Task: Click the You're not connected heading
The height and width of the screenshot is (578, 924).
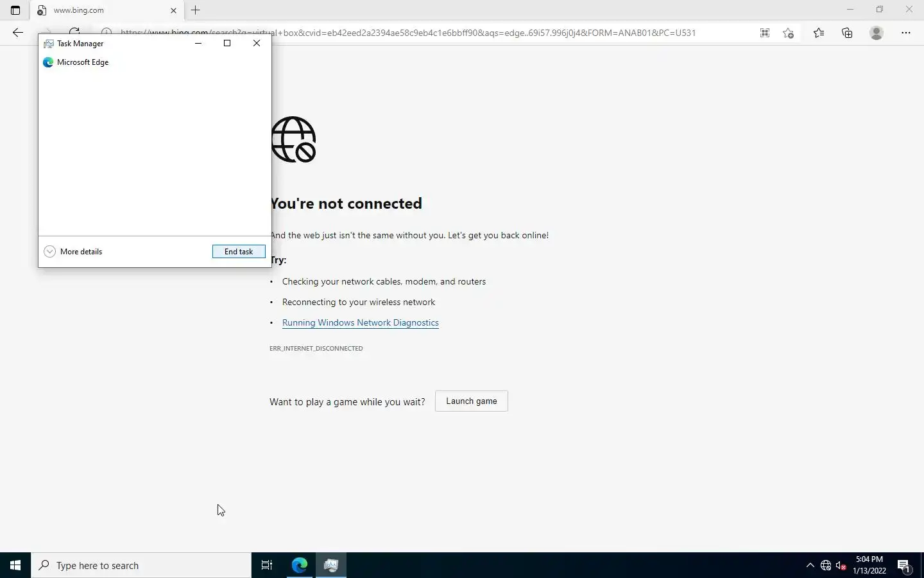Action: 346,203
